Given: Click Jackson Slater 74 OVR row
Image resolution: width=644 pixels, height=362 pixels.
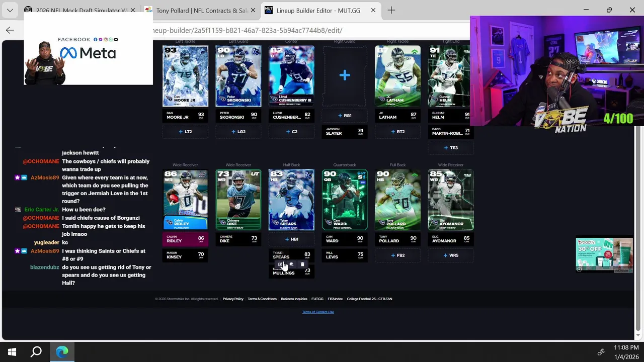Looking at the screenshot, I should tap(345, 132).
